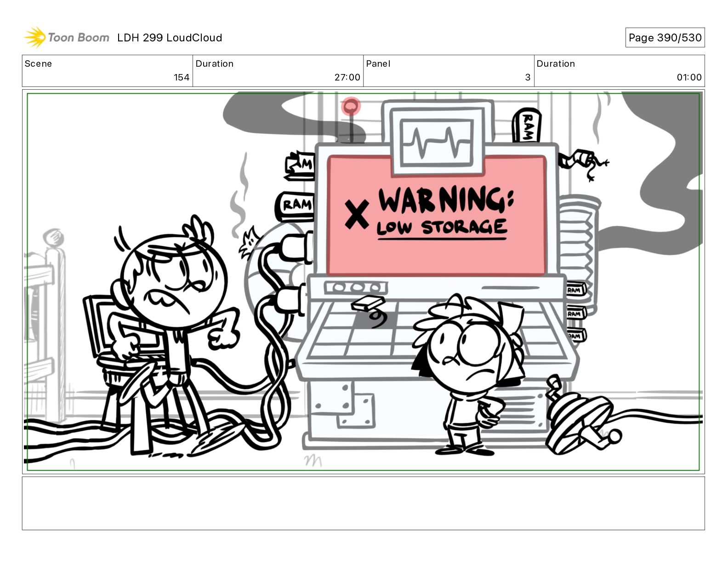Click the Toon Boom logo
This screenshot has width=728, height=563.
click(67, 37)
